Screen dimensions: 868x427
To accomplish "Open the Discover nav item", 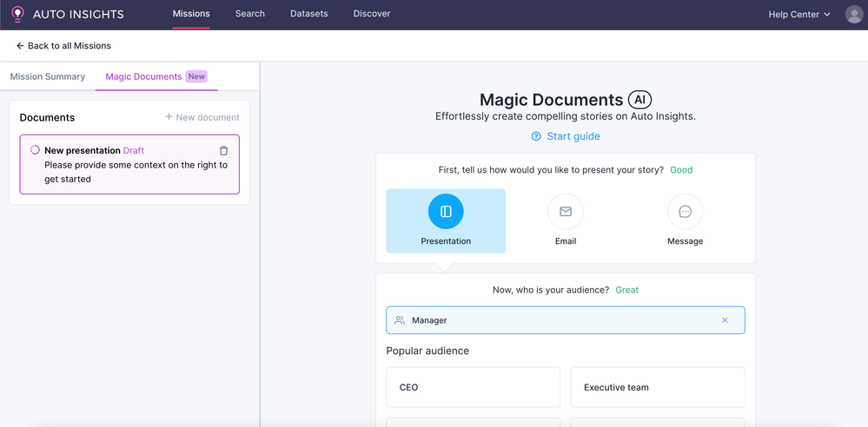I will click(372, 14).
